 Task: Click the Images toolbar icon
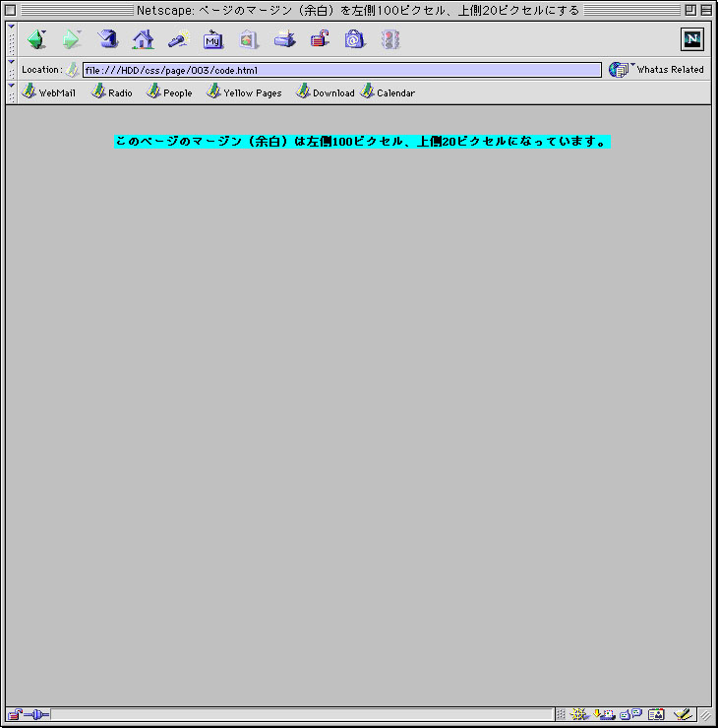pos(248,39)
